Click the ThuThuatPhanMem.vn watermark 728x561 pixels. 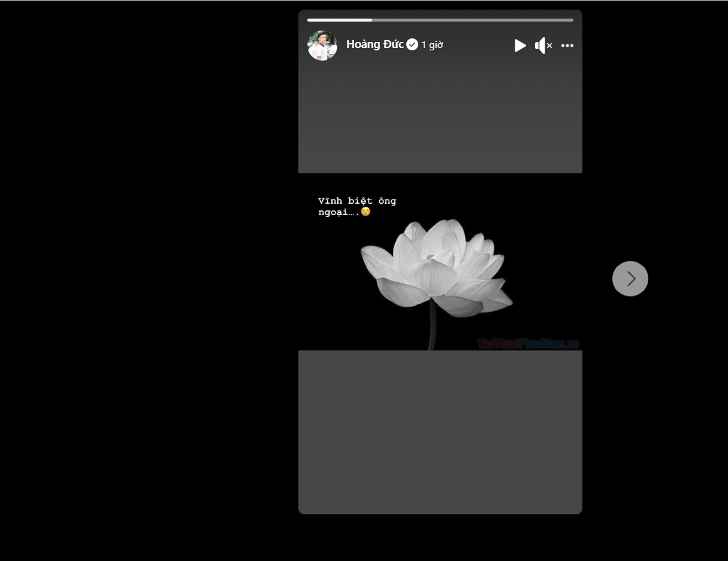click(x=528, y=343)
